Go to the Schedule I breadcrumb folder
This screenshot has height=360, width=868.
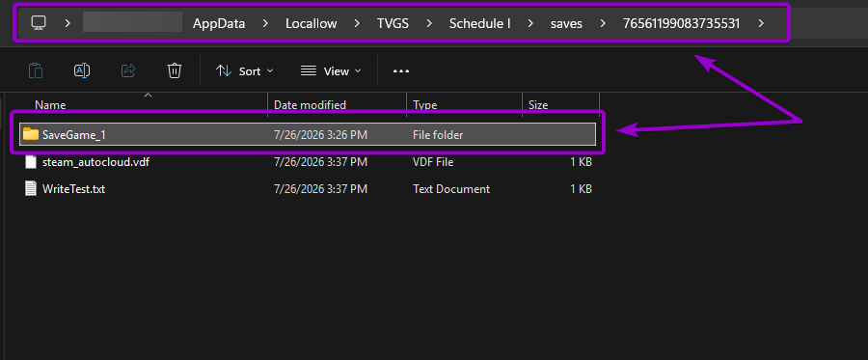point(480,23)
